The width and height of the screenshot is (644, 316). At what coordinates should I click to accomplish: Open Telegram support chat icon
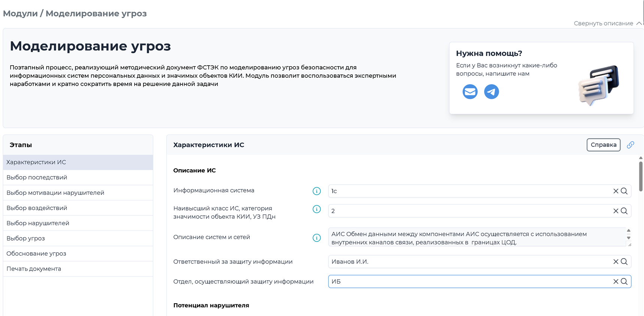click(491, 92)
